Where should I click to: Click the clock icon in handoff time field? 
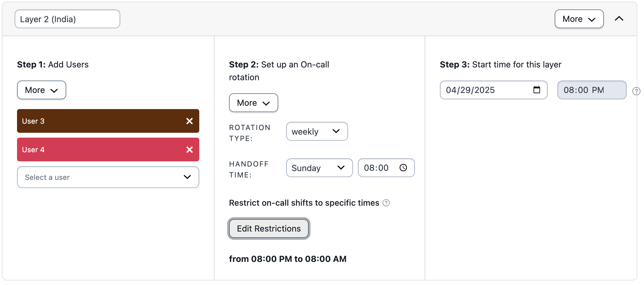pyautogui.click(x=403, y=168)
